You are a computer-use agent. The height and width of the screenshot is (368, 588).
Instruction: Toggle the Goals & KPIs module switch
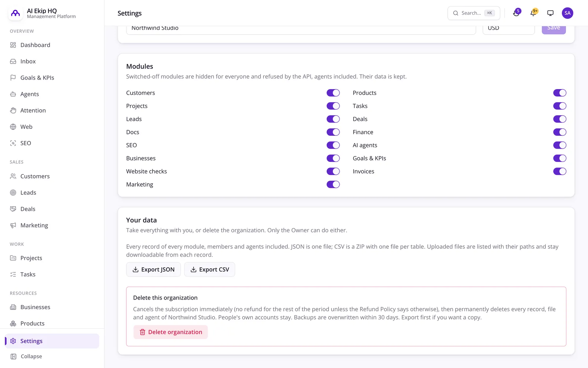(560, 158)
